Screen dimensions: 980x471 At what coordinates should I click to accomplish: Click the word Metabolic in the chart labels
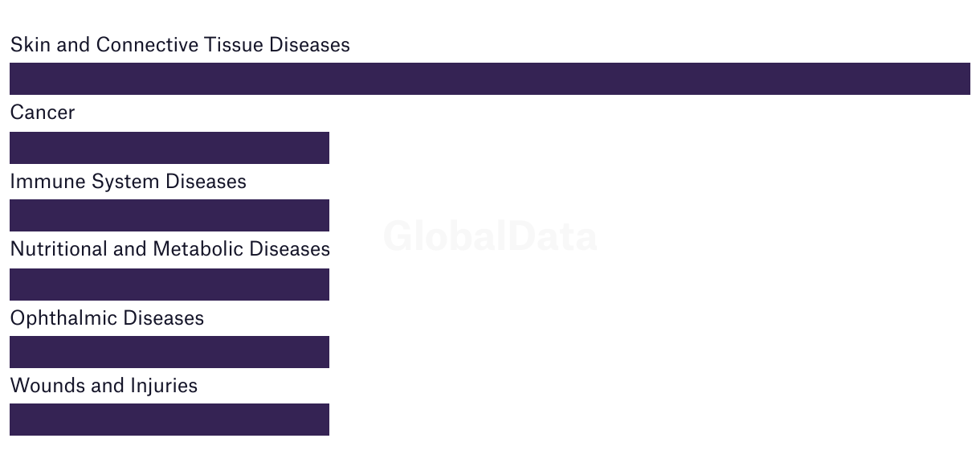[198, 249]
